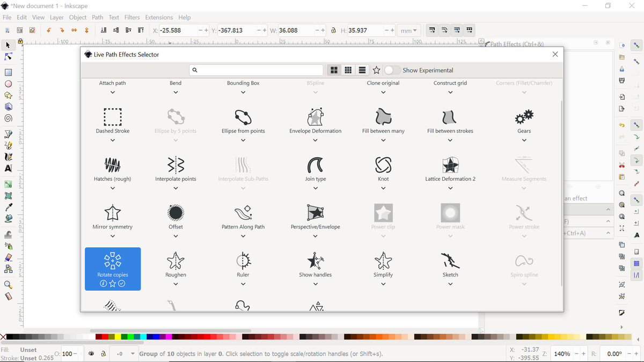Apply the Rotate copies effect checkmark

[122, 284]
